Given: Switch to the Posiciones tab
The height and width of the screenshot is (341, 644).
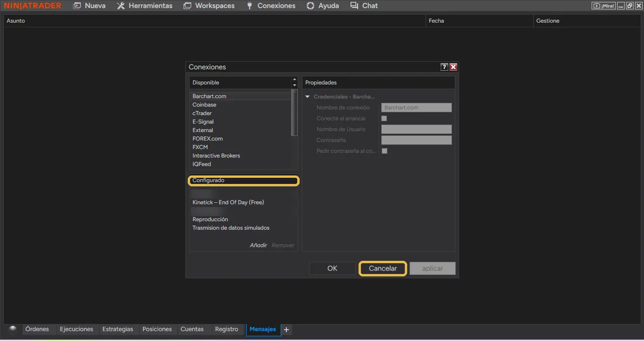Looking at the screenshot, I should pos(157,329).
